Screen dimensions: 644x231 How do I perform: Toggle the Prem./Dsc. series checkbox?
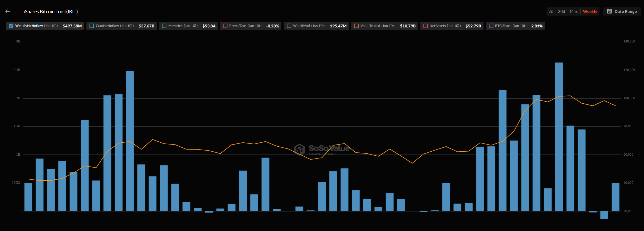coord(225,26)
